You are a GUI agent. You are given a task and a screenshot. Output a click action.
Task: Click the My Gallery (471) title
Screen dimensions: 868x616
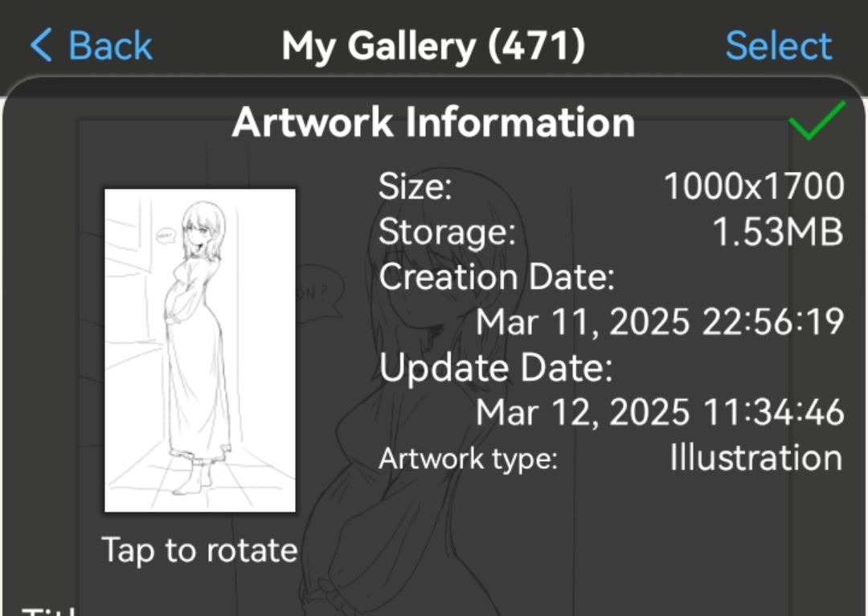[x=433, y=46]
